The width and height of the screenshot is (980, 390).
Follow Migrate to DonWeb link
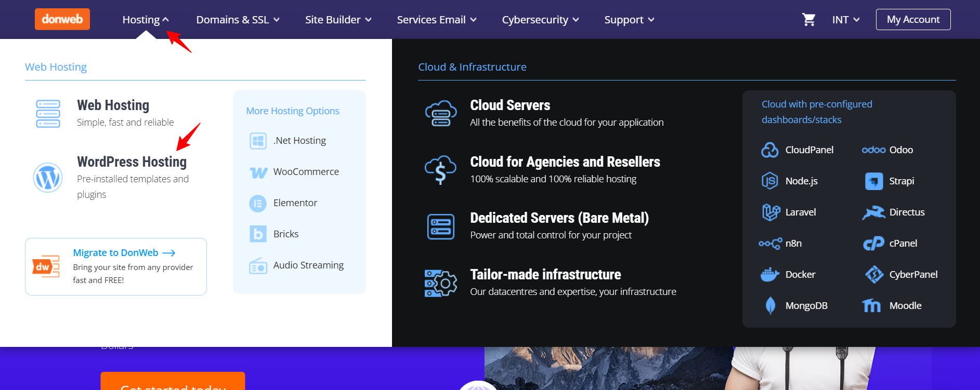point(124,253)
